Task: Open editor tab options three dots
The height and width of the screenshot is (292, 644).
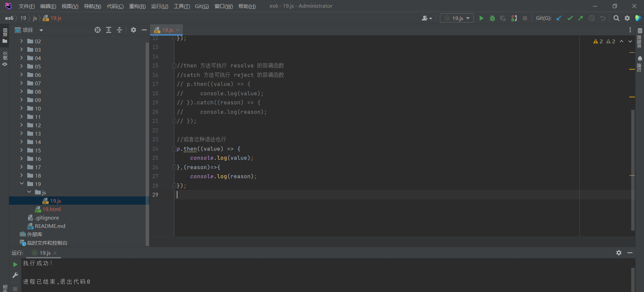Action: point(630,30)
